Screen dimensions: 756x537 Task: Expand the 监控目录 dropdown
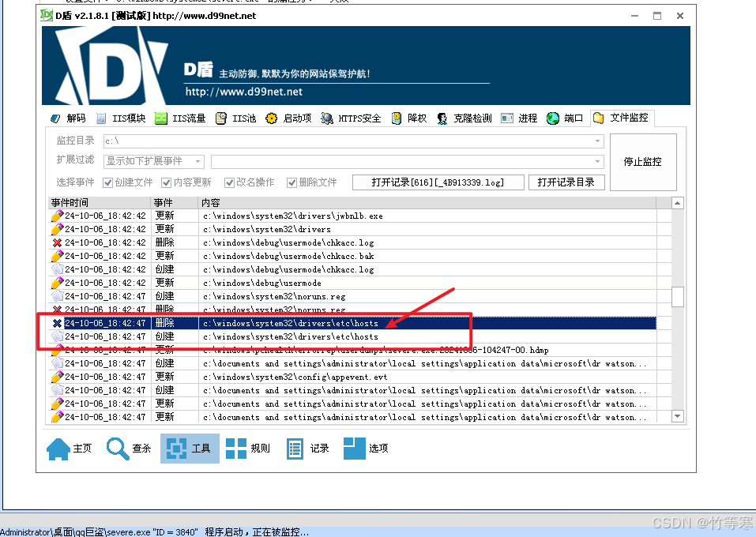[598, 141]
